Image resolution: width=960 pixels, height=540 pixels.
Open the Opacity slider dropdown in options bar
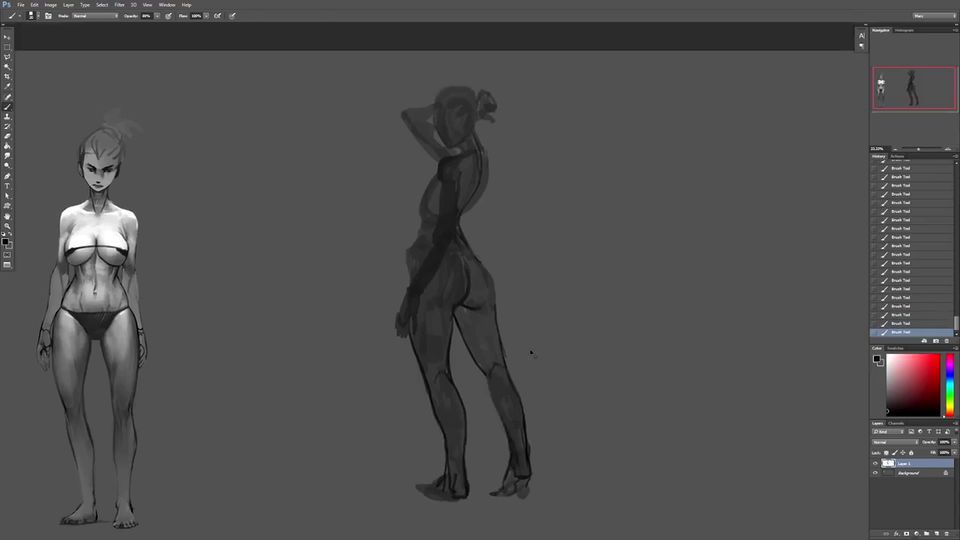click(x=157, y=16)
